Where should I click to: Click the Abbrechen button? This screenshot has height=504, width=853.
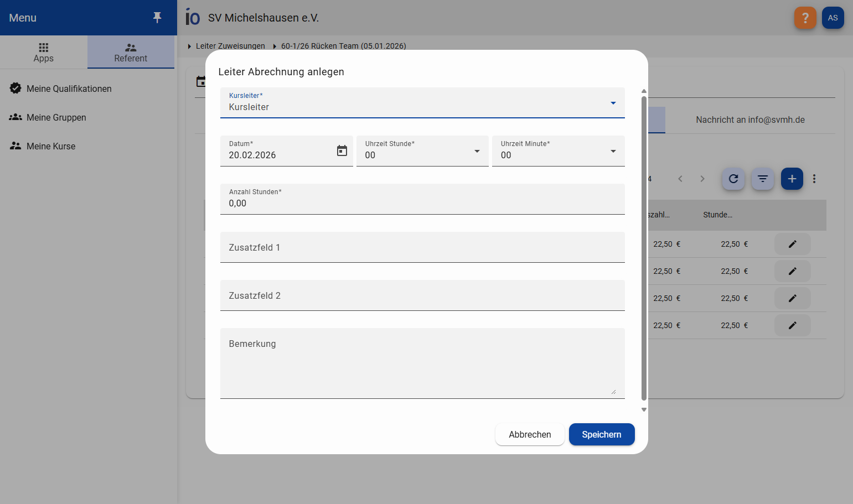[x=530, y=434]
